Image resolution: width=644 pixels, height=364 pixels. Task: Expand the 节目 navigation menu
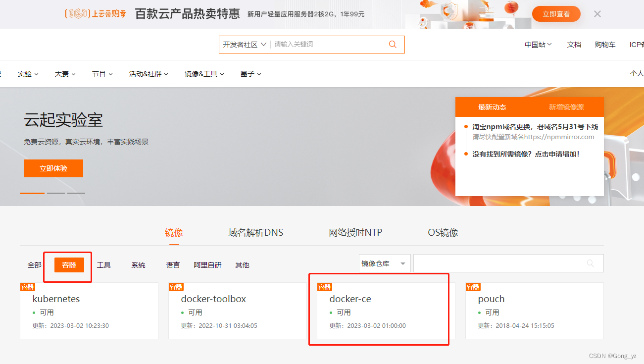click(x=102, y=74)
